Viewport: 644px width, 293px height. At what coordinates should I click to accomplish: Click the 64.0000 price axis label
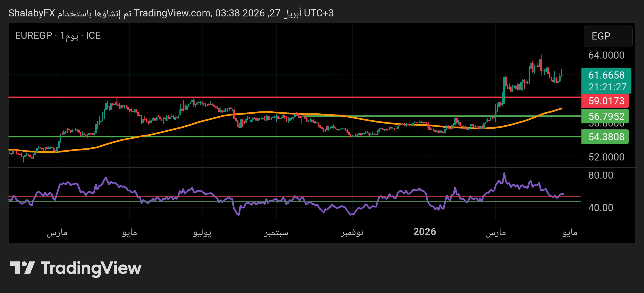[606, 55]
